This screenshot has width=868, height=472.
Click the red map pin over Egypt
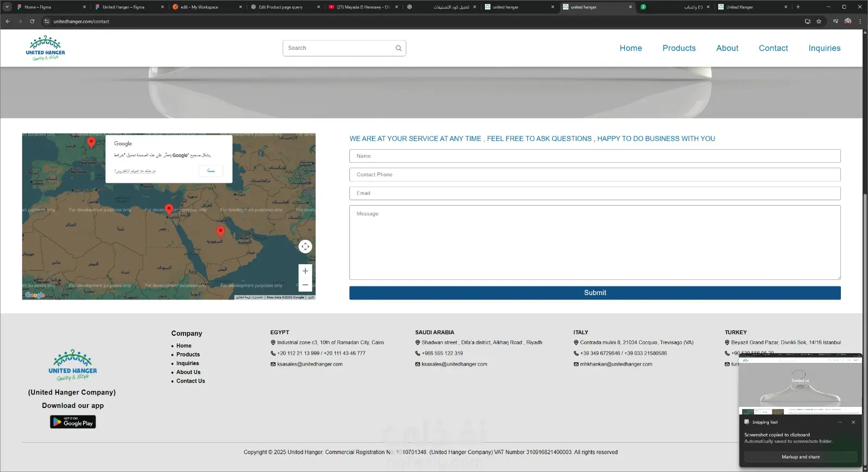coord(169,209)
